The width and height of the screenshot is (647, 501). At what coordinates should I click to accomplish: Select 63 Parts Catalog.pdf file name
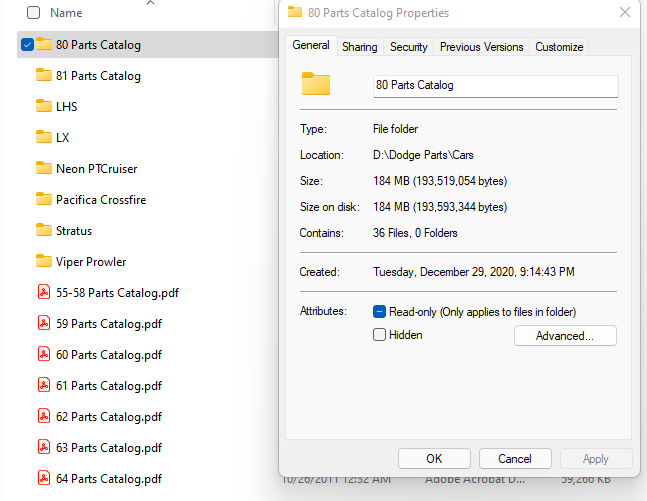(109, 447)
